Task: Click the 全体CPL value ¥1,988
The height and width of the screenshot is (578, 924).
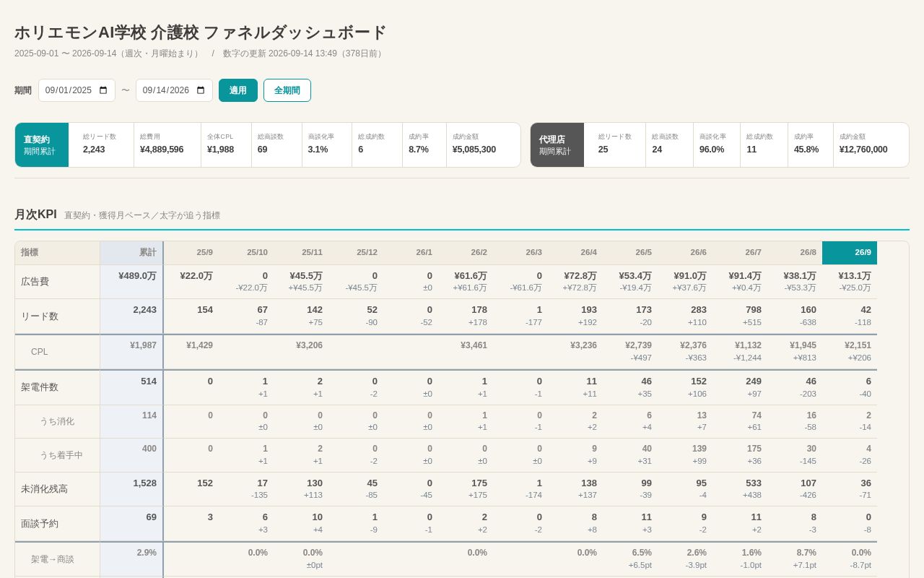Action: 220,150
